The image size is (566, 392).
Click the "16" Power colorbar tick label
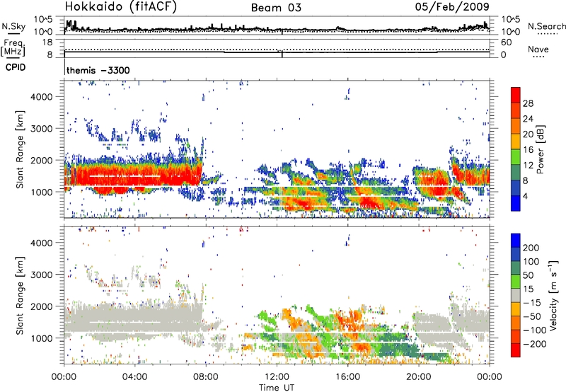[528, 150]
